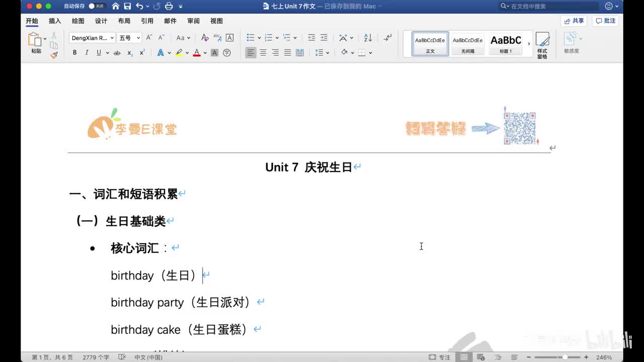Open the Styles Pane

(542, 45)
